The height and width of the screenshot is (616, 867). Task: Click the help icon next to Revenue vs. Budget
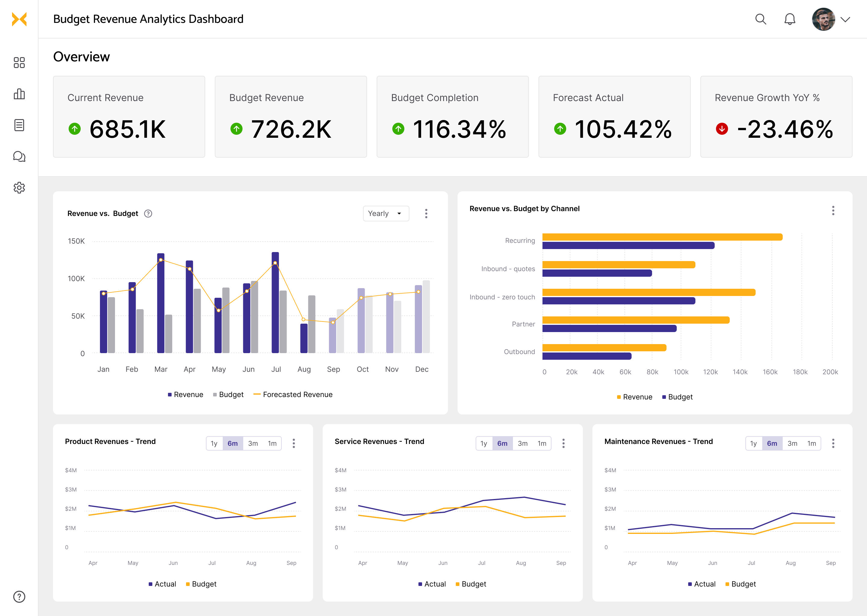[x=148, y=214]
